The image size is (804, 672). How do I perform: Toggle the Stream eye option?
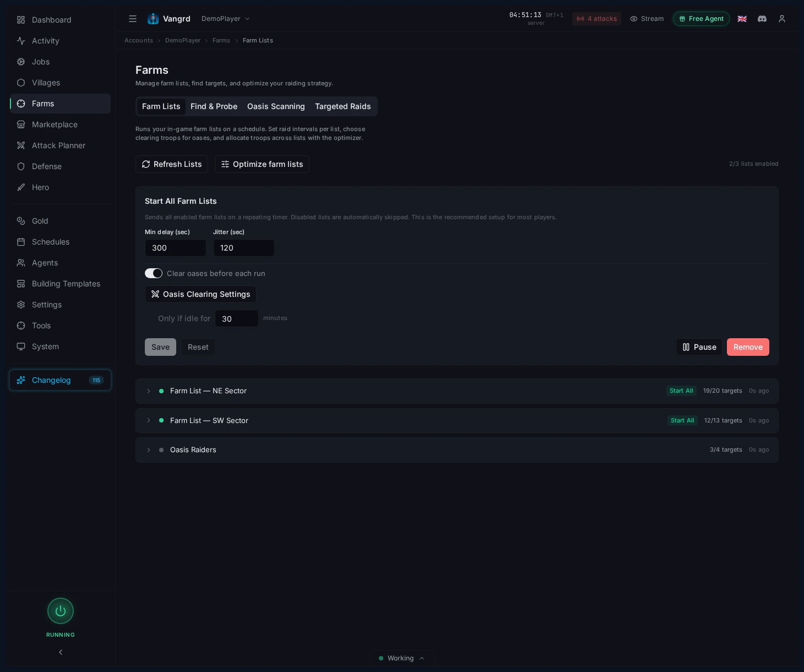[647, 19]
